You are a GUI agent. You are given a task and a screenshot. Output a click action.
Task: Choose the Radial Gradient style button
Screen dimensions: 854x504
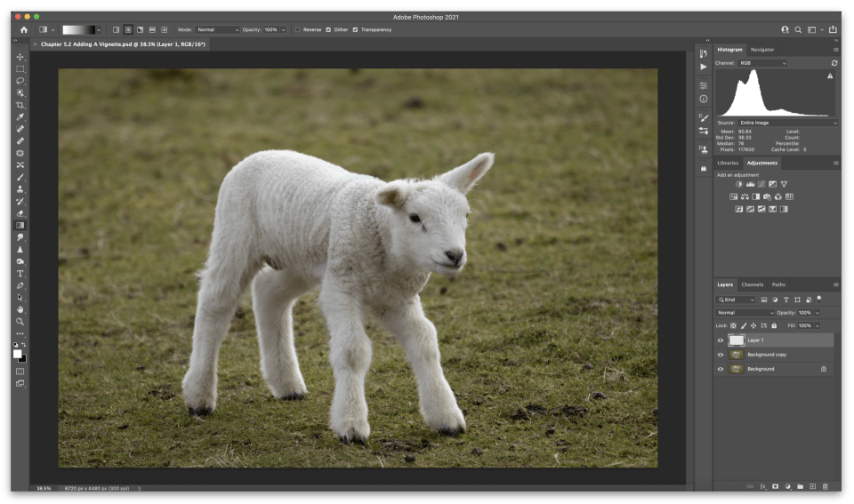128,30
